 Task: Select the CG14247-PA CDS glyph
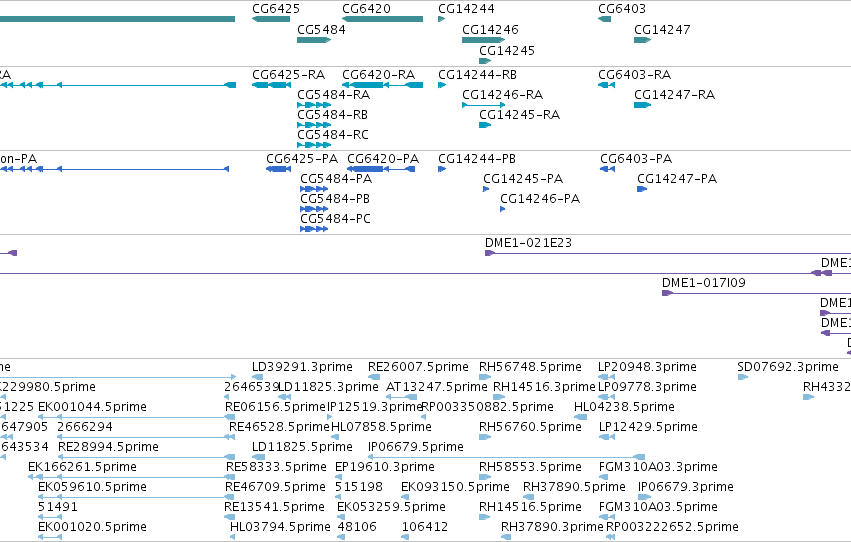click(x=642, y=189)
